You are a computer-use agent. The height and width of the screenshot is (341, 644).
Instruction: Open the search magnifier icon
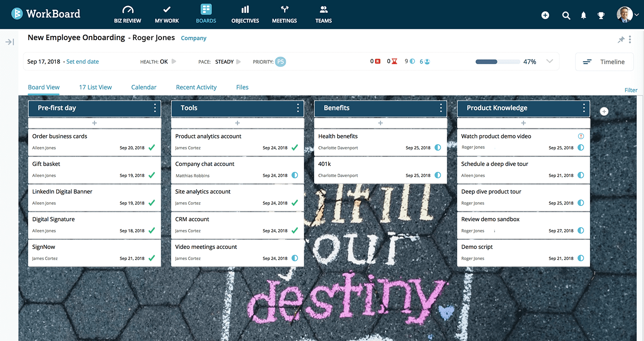pyautogui.click(x=566, y=15)
